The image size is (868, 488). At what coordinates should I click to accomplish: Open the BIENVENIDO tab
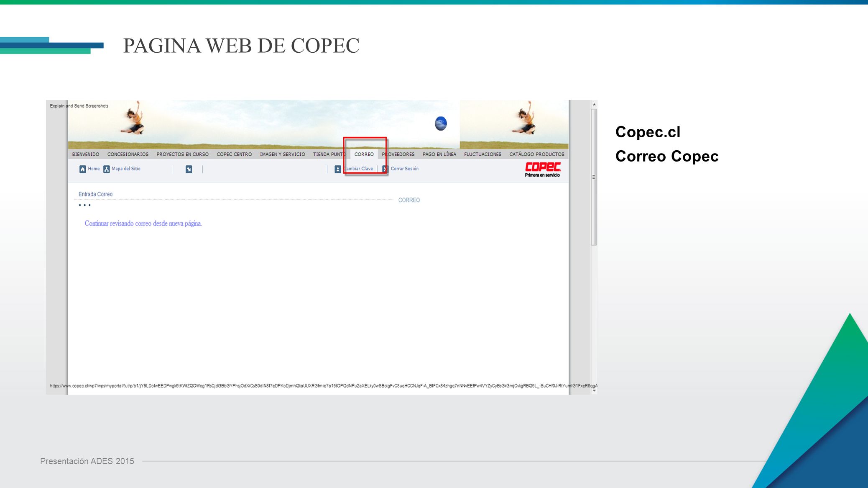[86, 154]
